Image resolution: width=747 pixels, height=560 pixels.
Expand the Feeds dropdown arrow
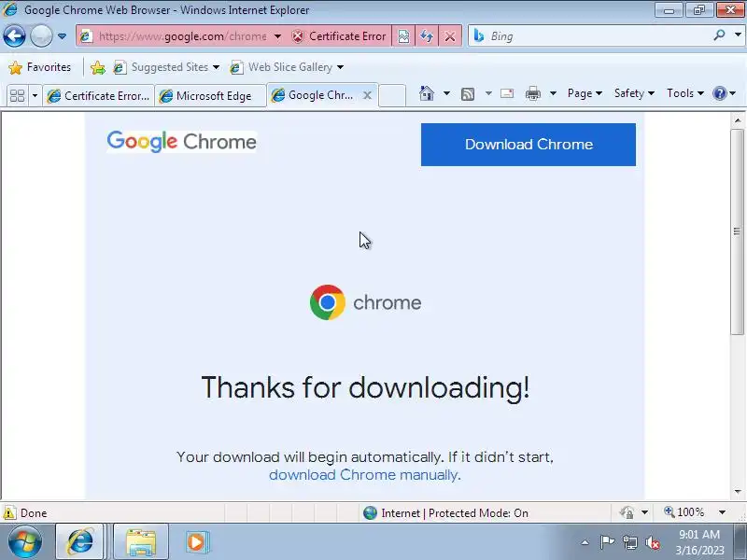[x=488, y=93]
